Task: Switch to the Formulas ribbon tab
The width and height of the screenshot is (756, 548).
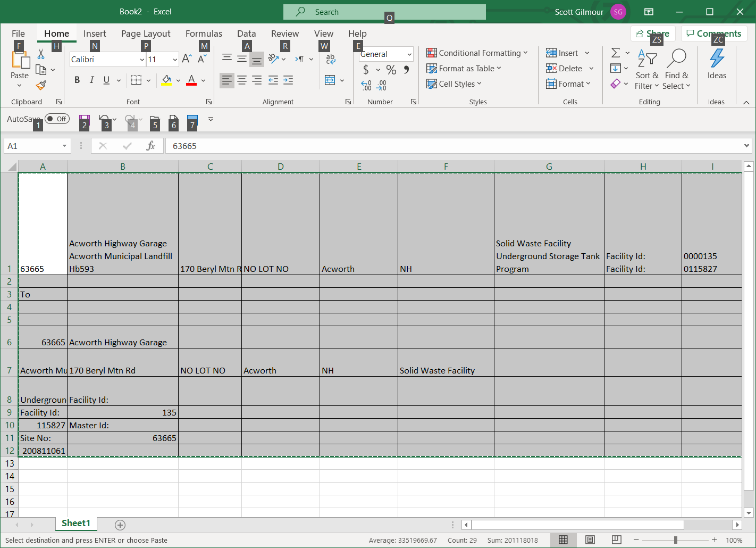Action: [204, 34]
